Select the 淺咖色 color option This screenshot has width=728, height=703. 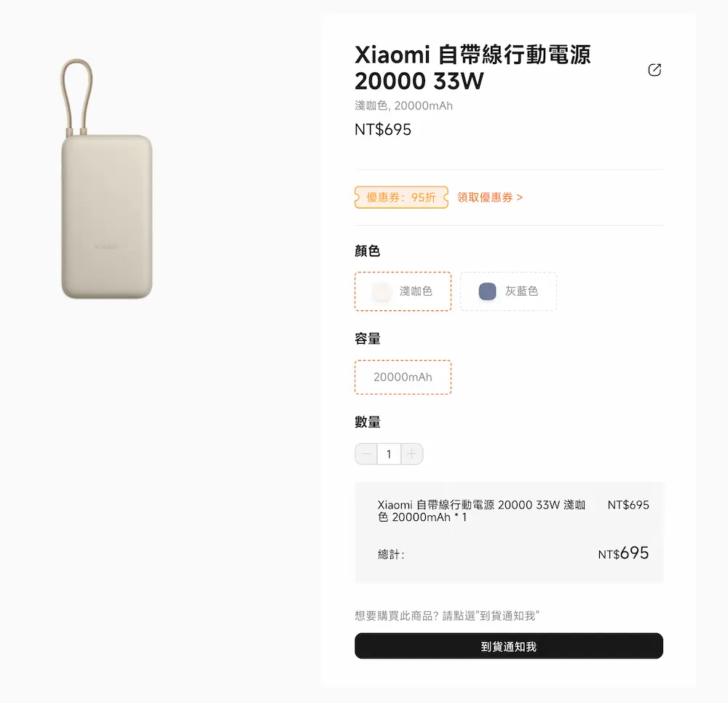[403, 291]
